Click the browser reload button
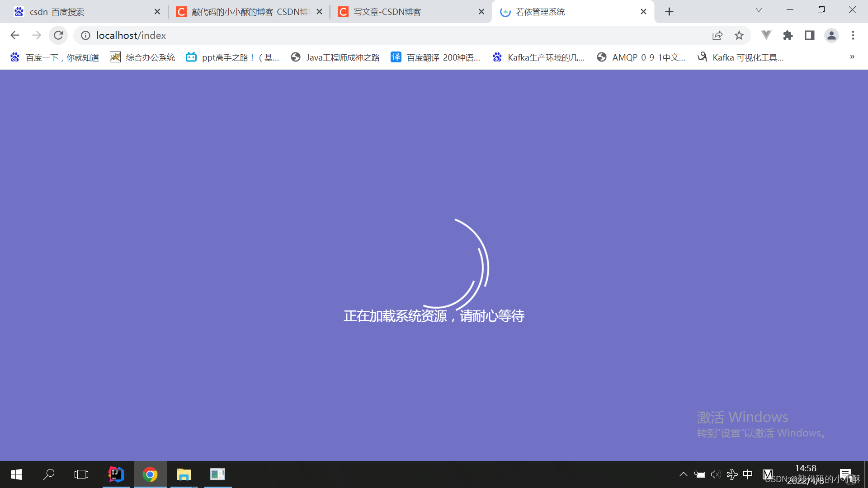Viewport: 868px width, 488px height. [x=58, y=35]
